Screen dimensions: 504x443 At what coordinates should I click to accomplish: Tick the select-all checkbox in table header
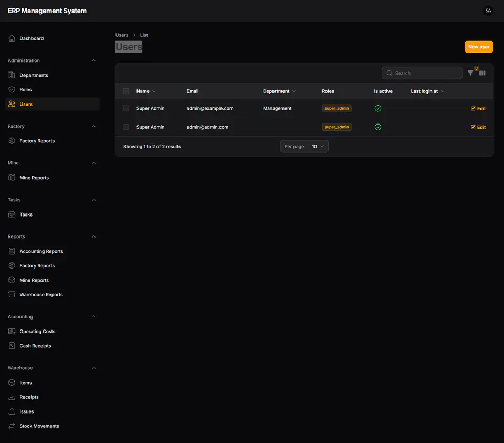(126, 91)
